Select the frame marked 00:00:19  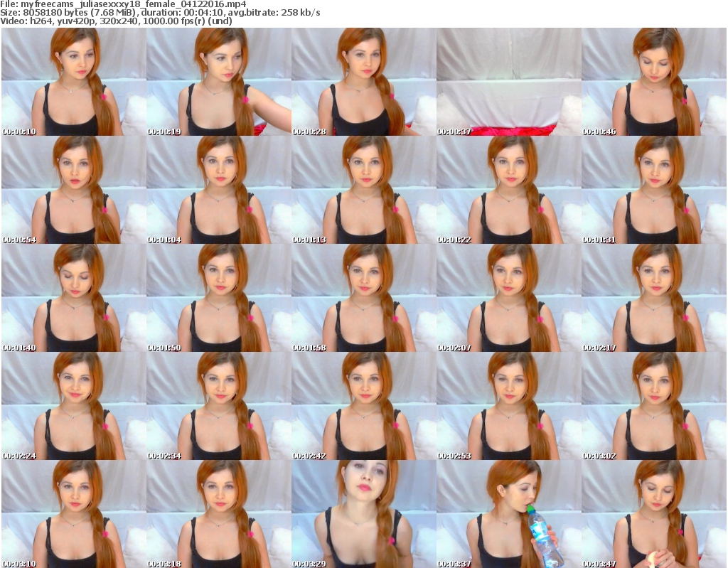tap(218, 82)
